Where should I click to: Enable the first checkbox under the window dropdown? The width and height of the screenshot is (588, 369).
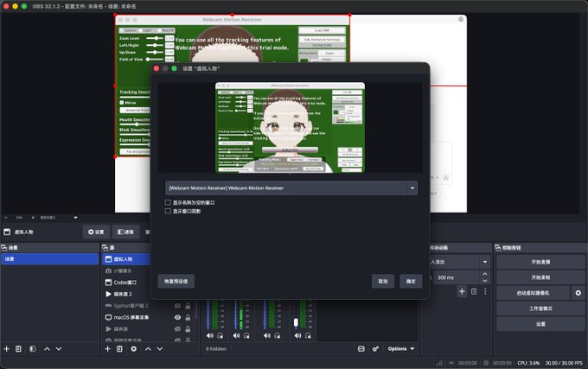[168, 202]
